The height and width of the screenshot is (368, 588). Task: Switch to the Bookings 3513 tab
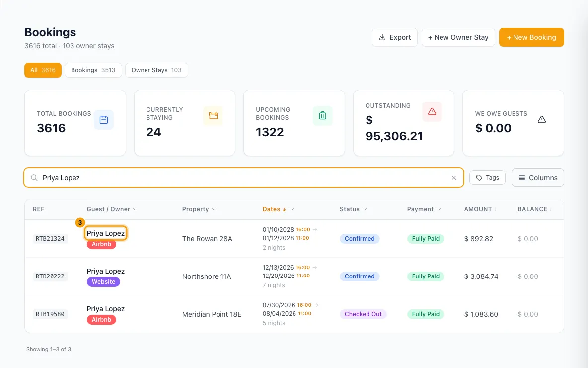(x=93, y=70)
